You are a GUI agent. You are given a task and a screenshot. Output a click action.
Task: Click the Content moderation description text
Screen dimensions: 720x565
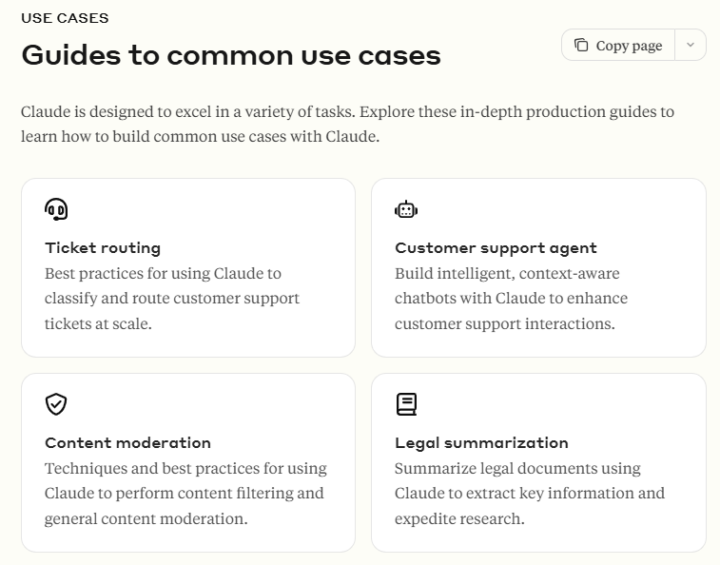[184, 493]
